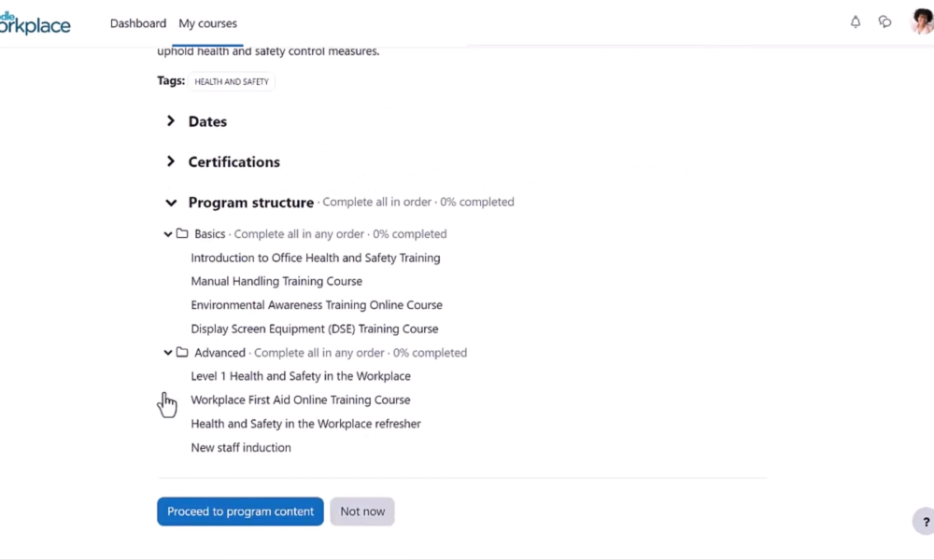Collapse the Advanced course set chevron
This screenshot has width=934, height=560.
point(168,353)
